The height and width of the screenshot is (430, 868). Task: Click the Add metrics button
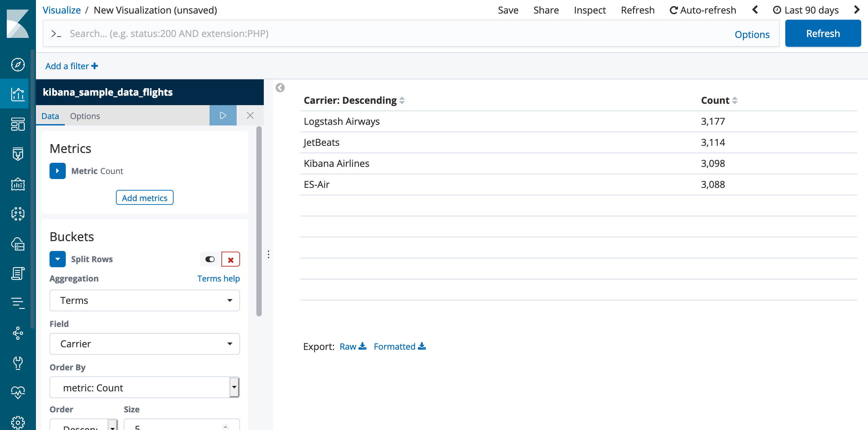(144, 198)
